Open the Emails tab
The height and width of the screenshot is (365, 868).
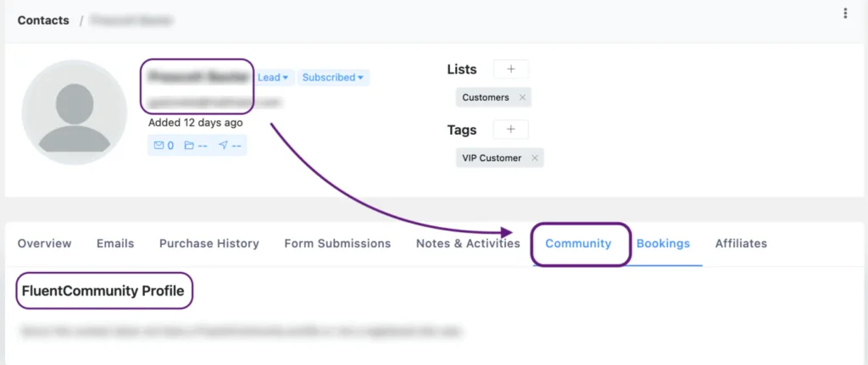tap(115, 243)
